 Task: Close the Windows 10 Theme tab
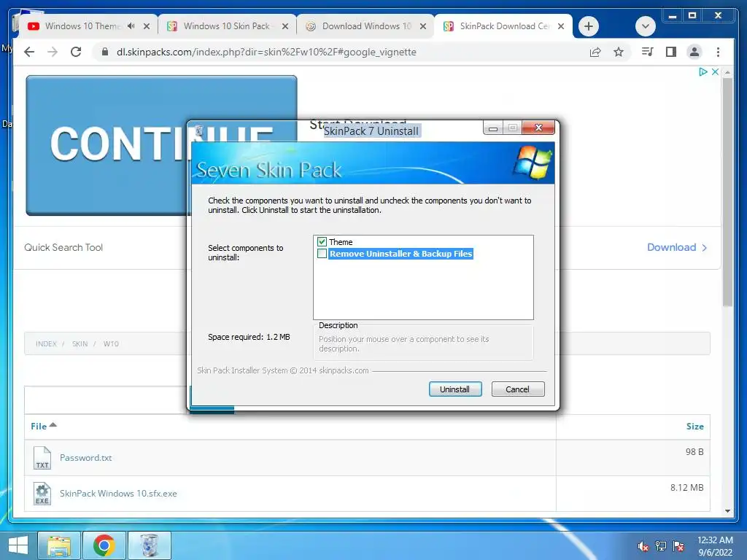point(147,26)
